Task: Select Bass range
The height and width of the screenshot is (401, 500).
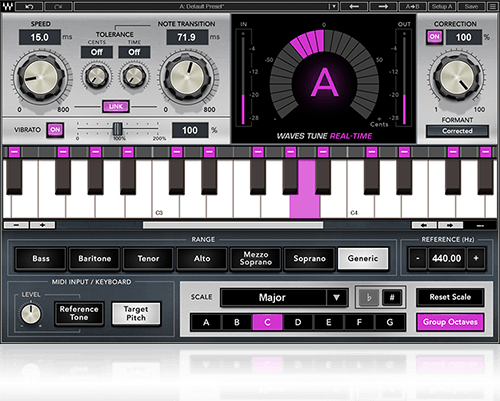Action: point(41,258)
